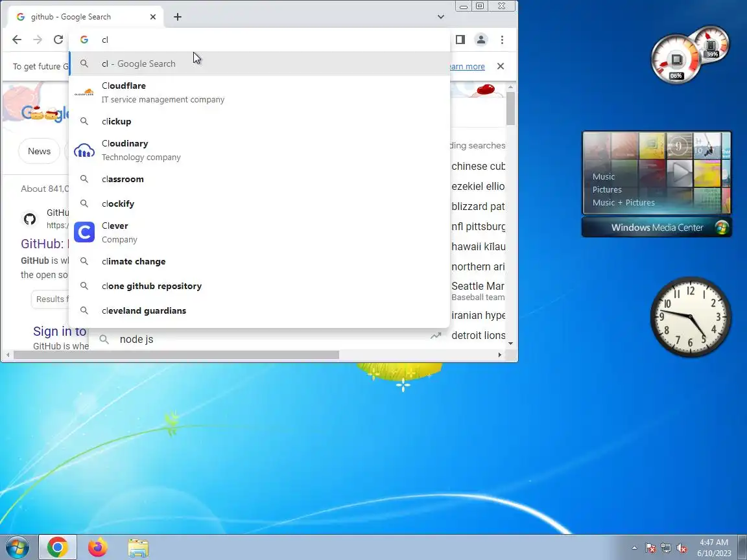Viewport: 747px width, 560px height.
Task: Click the taskbar clock showing 4:47 AM
Action: (x=714, y=548)
